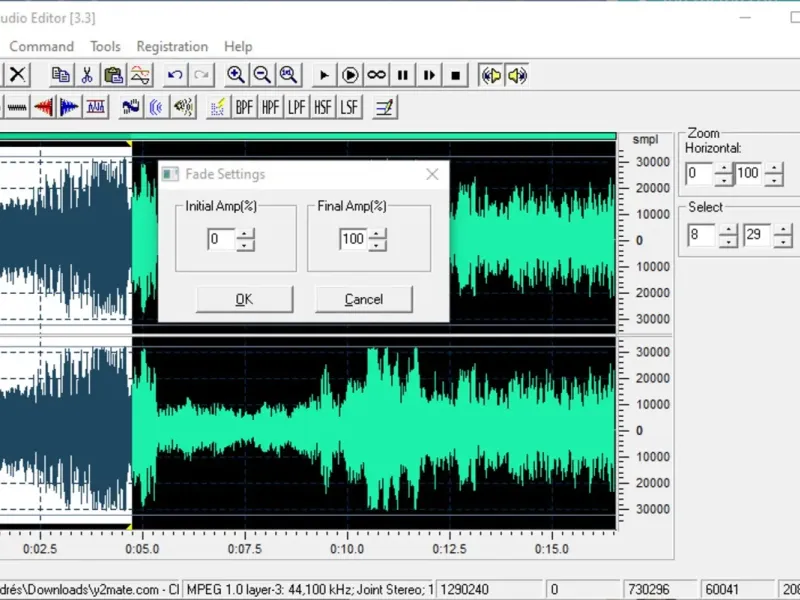Click Cancel in the Fade Settings dialog
This screenshot has width=800, height=600.
[x=363, y=299]
